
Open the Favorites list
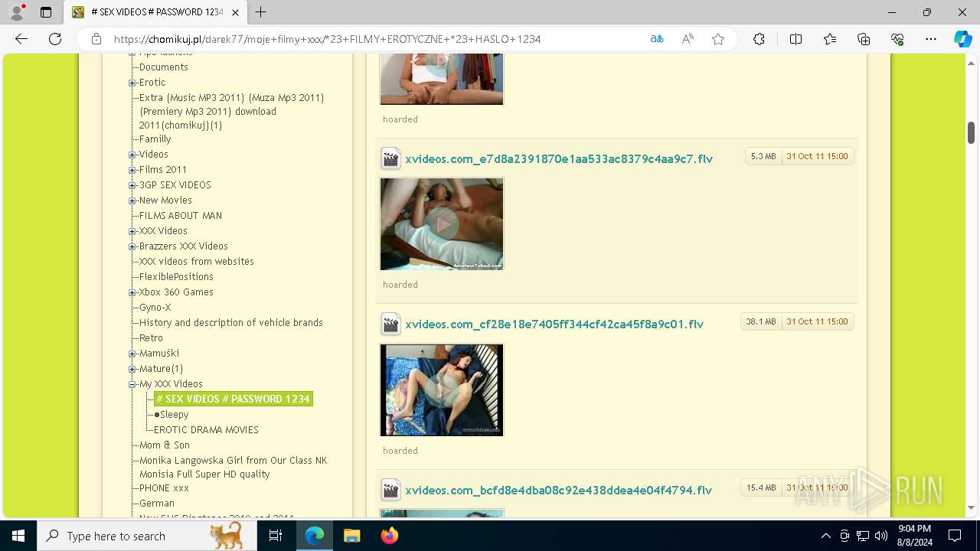point(830,39)
